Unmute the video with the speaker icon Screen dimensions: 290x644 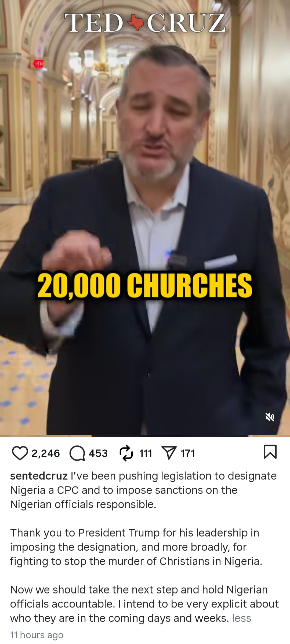(x=270, y=417)
